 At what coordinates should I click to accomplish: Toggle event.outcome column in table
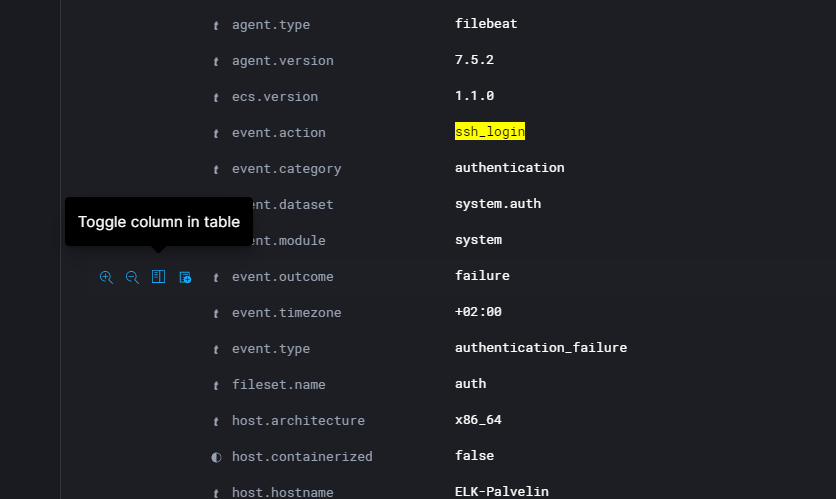coord(158,277)
